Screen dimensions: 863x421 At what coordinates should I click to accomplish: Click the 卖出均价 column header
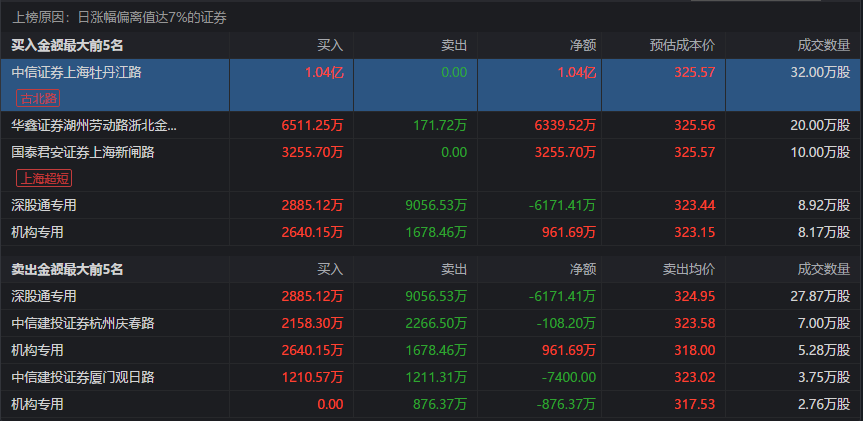pyautogui.click(x=689, y=269)
